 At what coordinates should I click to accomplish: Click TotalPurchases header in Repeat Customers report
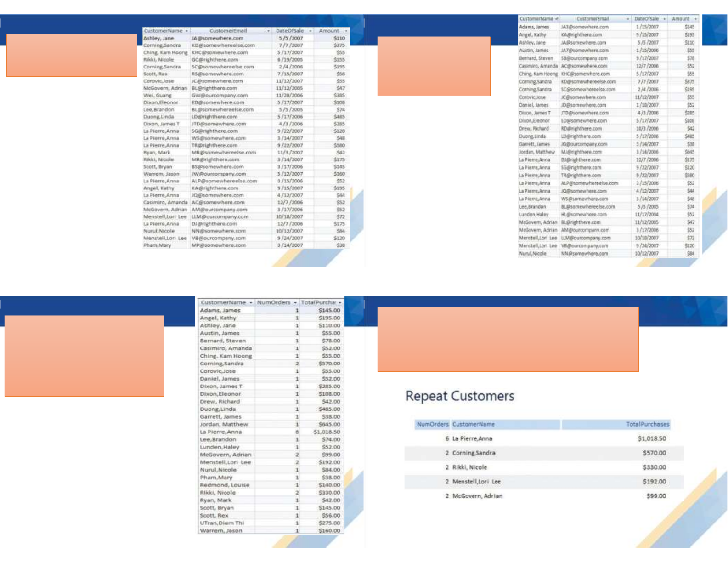(x=648, y=424)
